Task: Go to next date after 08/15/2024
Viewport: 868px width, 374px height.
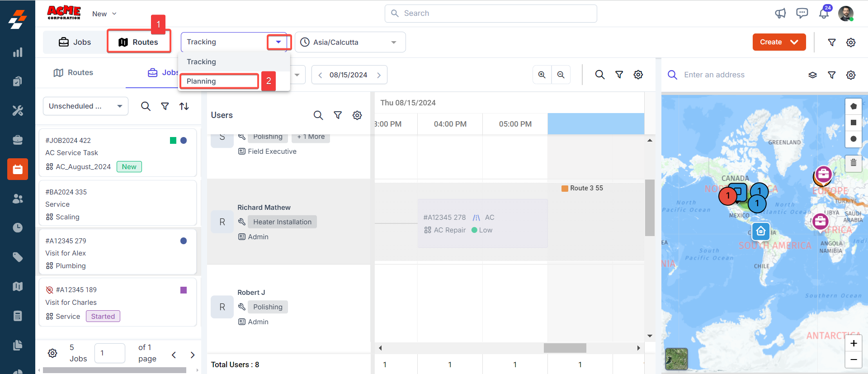Action: (379, 75)
